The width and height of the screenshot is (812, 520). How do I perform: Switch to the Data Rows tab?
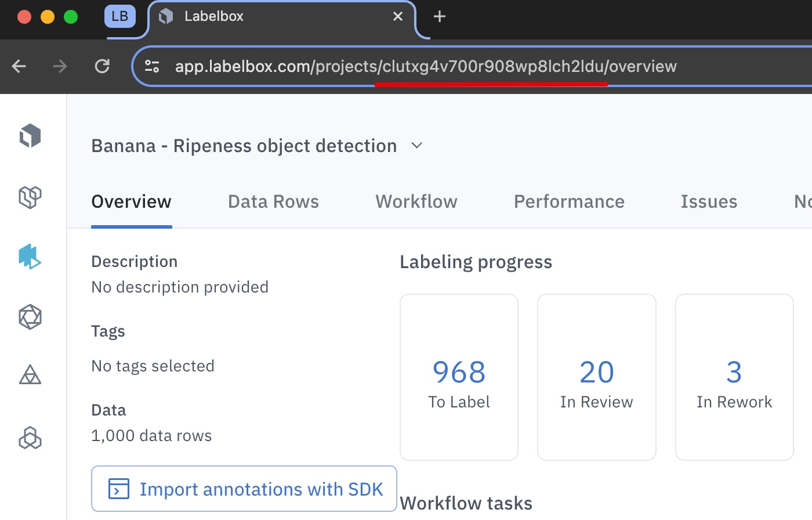(273, 201)
